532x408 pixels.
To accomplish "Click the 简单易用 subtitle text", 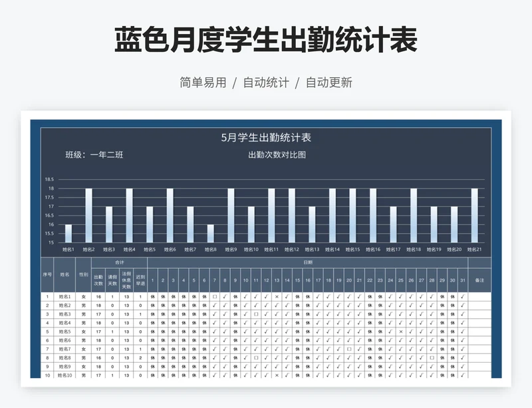I will tap(203, 83).
